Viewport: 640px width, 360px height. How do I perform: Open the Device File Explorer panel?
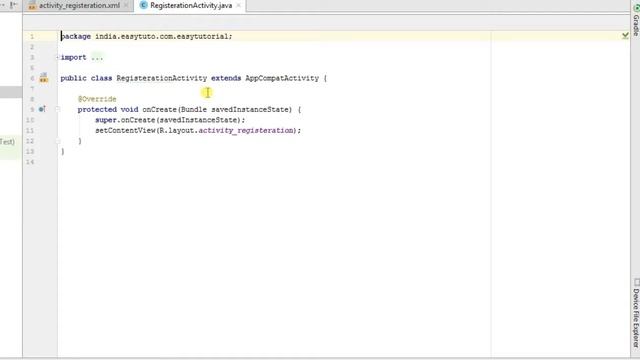636,313
